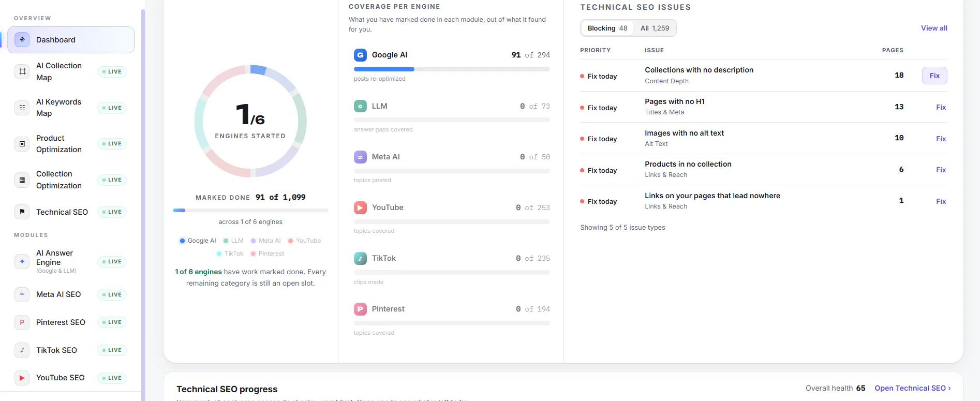
Task: Click the AI Answer Engine sparkle icon
Action: (22, 262)
